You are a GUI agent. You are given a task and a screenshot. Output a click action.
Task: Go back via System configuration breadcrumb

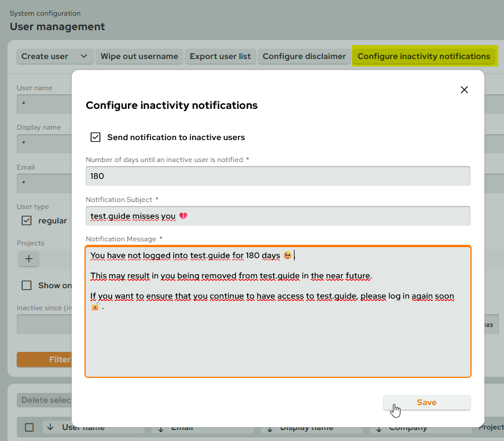pyautogui.click(x=46, y=13)
